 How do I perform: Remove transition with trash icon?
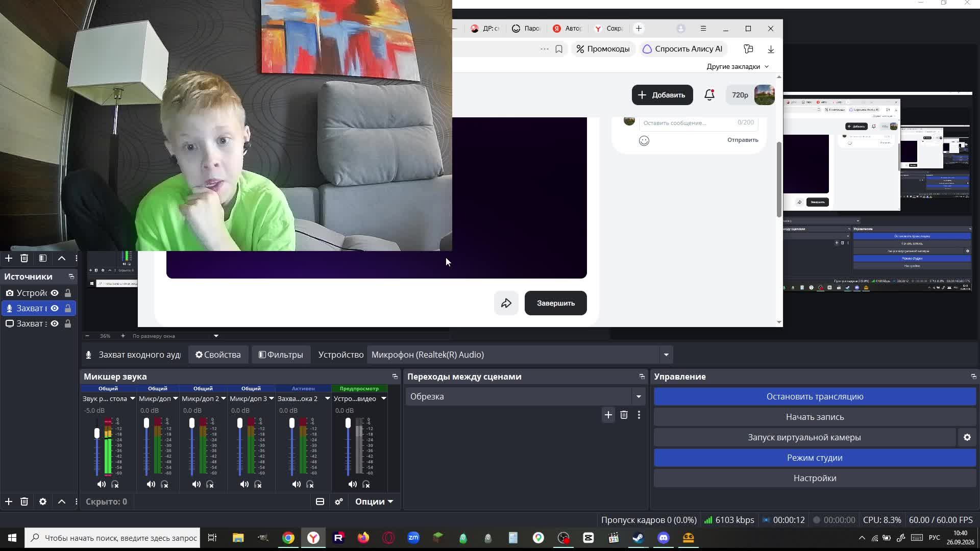pos(624,415)
